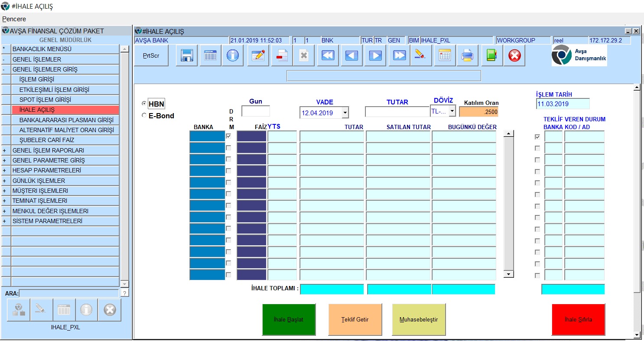Click the edit form pencil icon
Image resolution: width=644 pixels, height=341 pixels.
tap(258, 55)
